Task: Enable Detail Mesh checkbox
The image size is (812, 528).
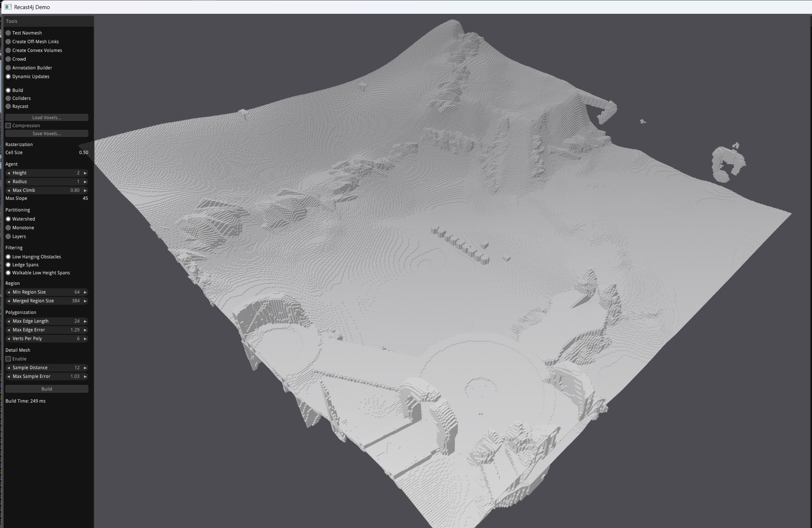Action: (x=8, y=359)
